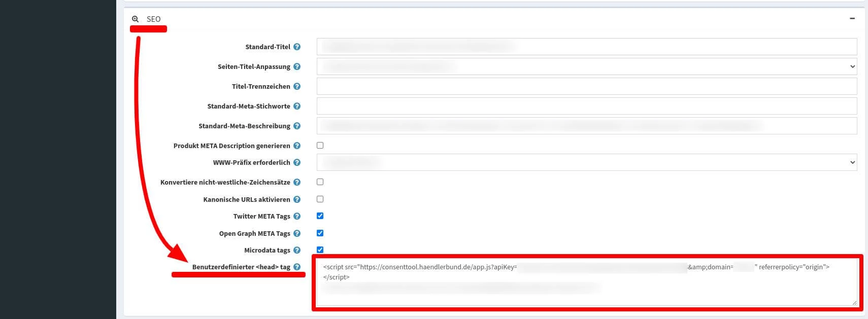The height and width of the screenshot is (319, 868).
Task: Open help for Kanonische URLs aktivieren
Action: (x=297, y=199)
